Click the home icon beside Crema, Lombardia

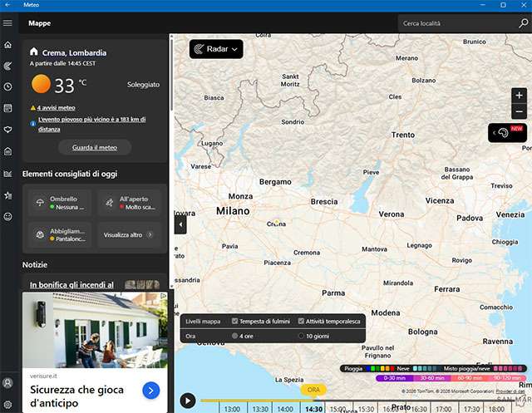(33, 52)
